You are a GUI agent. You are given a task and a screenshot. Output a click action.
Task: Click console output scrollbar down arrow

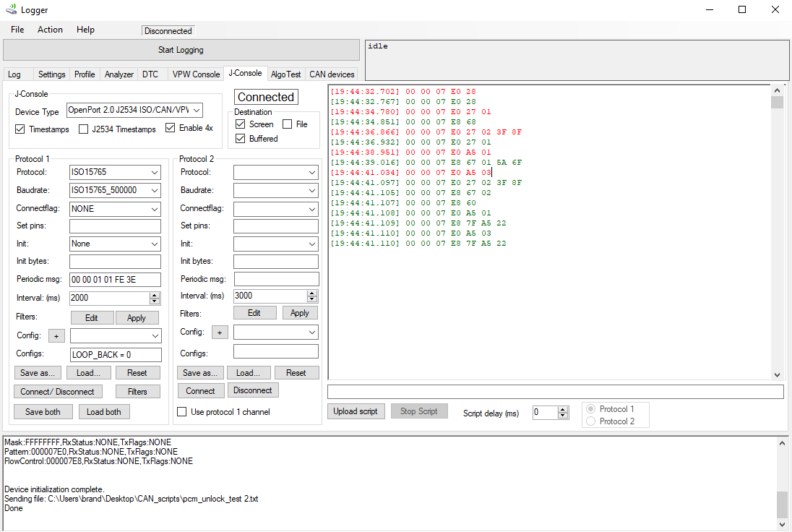coord(777,374)
